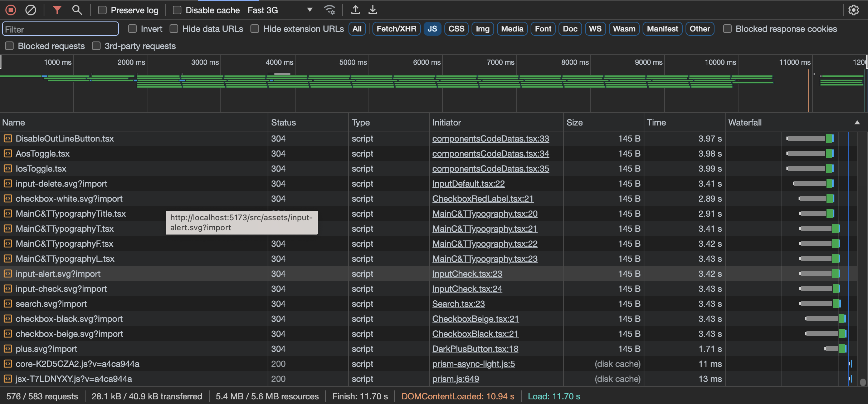Open network conditions wifi icon

(329, 10)
